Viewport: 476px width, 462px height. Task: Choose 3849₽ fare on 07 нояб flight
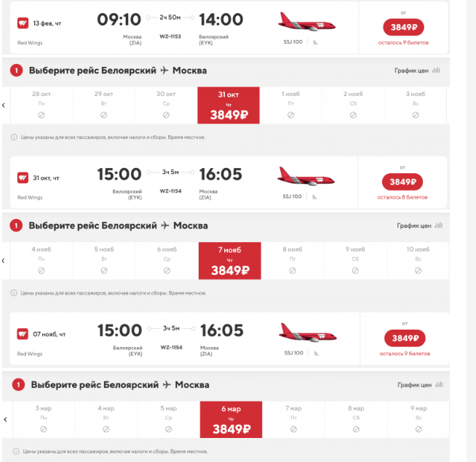click(405, 338)
